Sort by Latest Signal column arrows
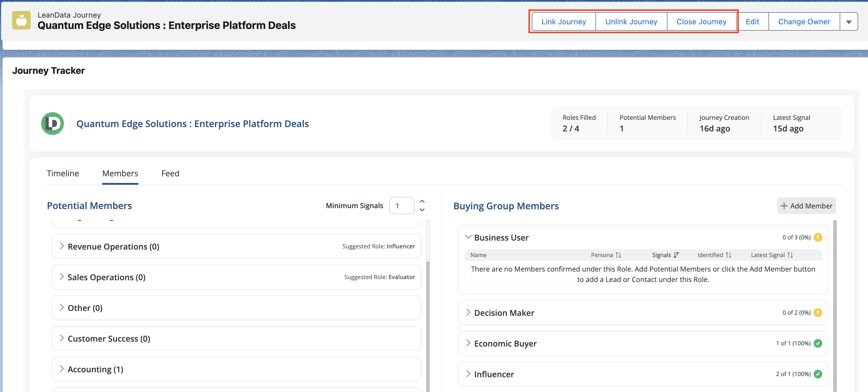The image size is (868, 392). coord(790,255)
